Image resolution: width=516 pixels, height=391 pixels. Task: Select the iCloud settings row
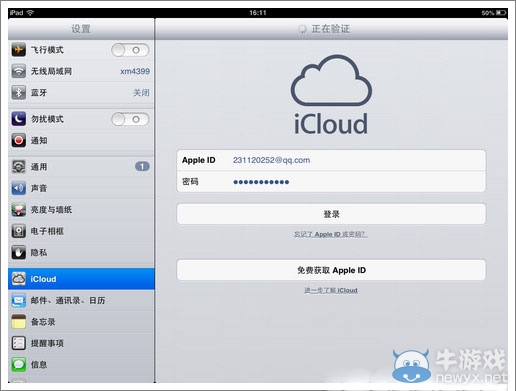click(81, 279)
